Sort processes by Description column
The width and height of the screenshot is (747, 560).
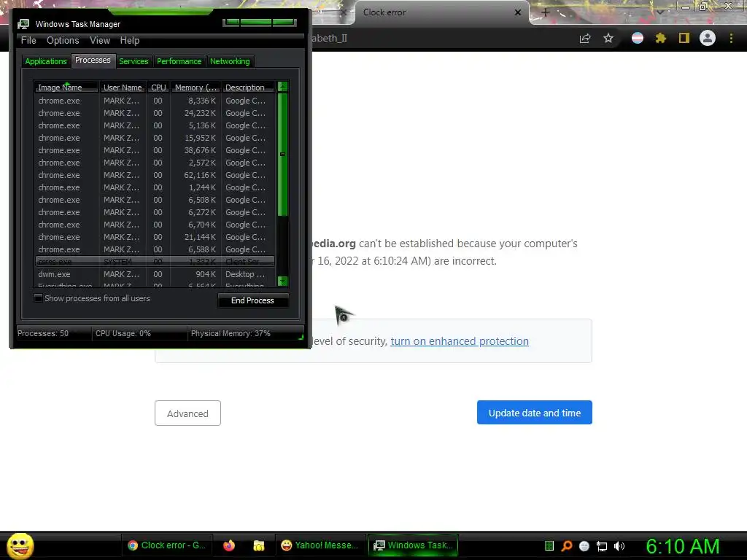coord(248,87)
